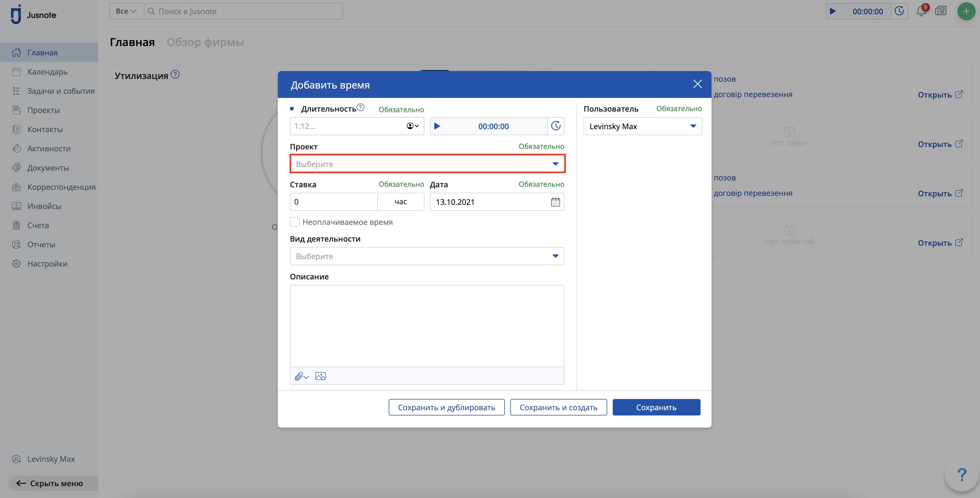Viewport: 980px width, 498px height.
Task: Start the timer in the dialog
Action: 437,126
